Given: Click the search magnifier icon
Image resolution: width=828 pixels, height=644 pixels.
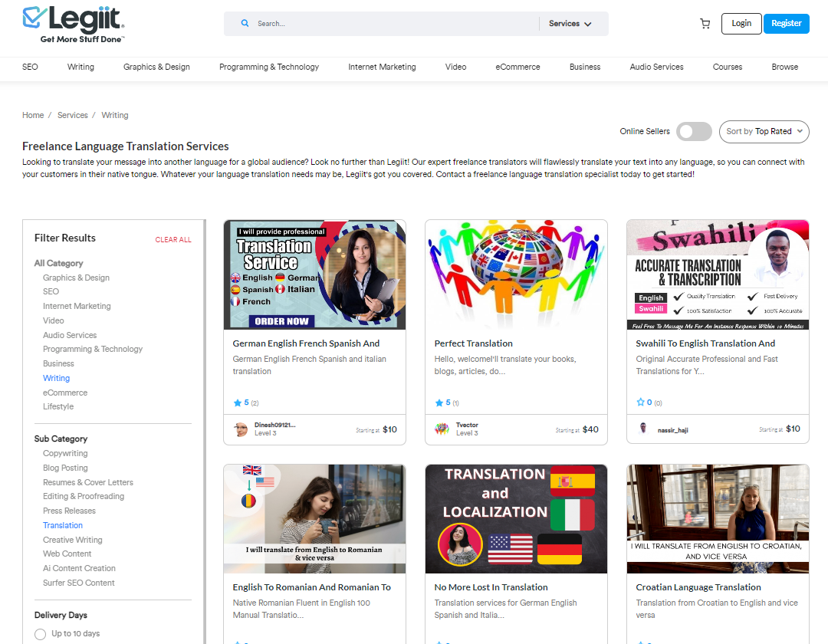Looking at the screenshot, I should tap(245, 23).
